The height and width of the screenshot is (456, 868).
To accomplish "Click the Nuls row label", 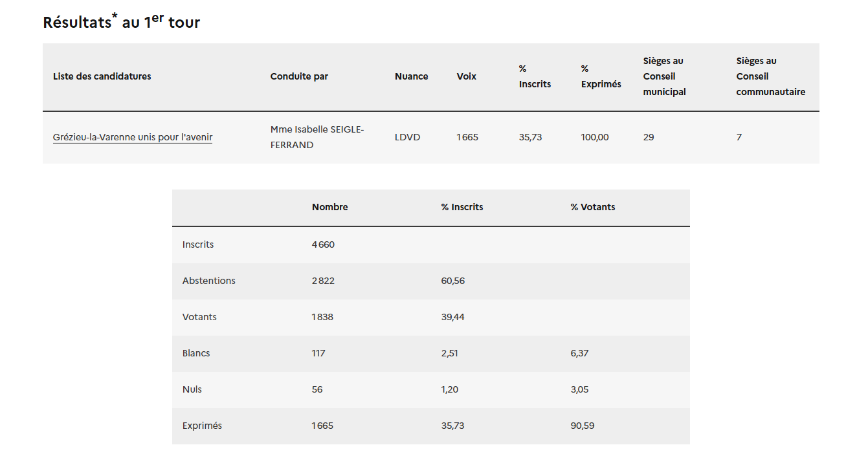I will pos(191,389).
